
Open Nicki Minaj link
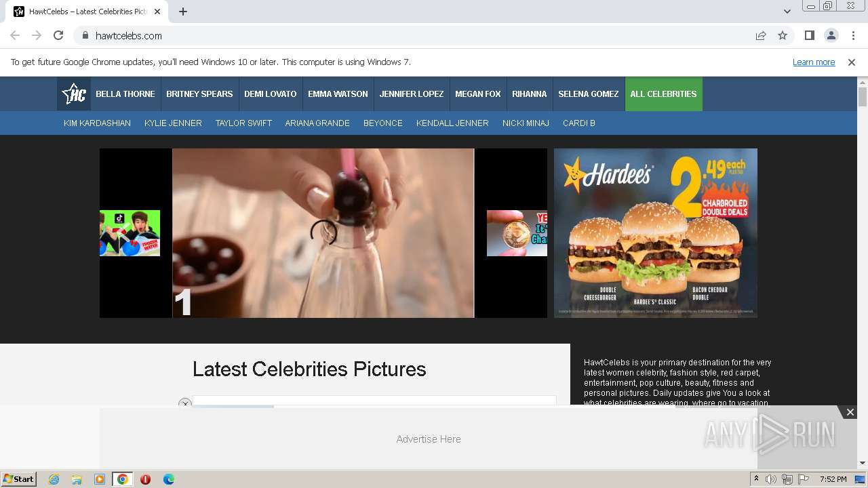(x=526, y=123)
